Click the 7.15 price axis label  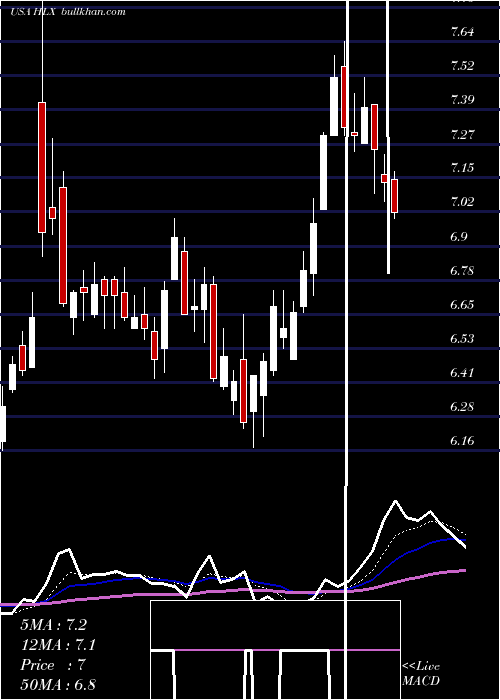point(462,167)
